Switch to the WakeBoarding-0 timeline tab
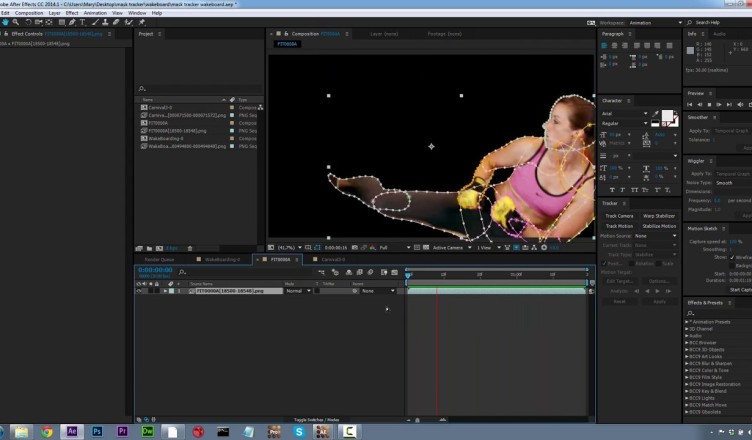 (222, 260)
